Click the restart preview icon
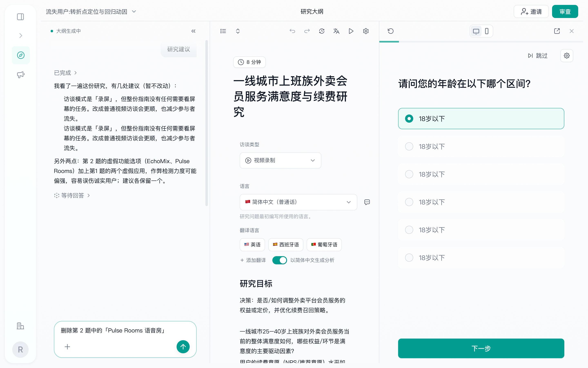588x368 pixels. [391, 31]
